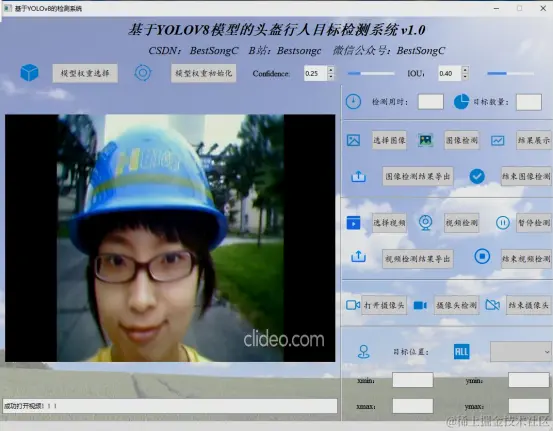
Task: Click the xmax field
Action: tap(413, 406)
